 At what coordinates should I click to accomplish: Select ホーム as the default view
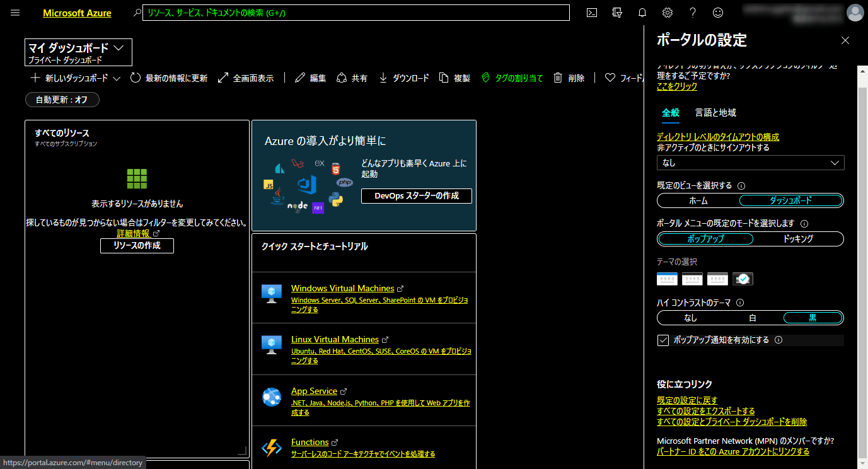pos(698,201)
